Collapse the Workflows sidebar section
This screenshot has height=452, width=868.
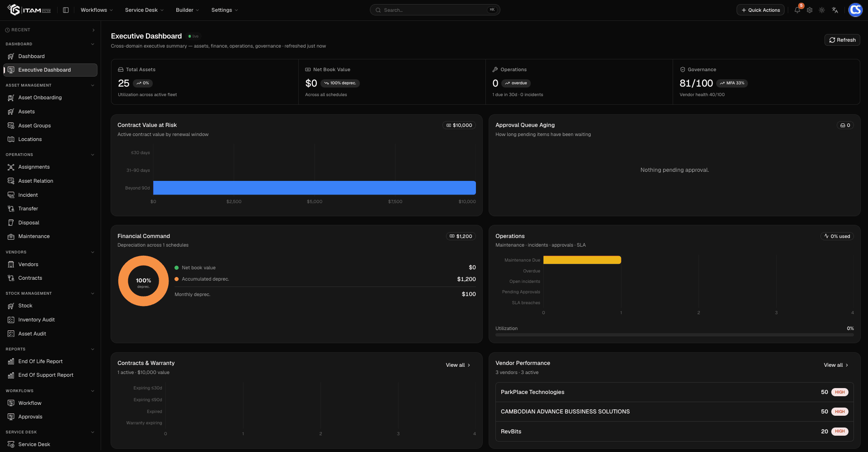[x=92, y=391]
